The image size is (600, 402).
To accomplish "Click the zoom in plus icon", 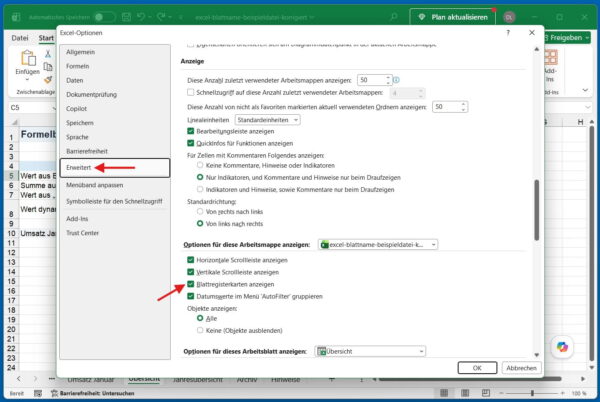I will point(562,393).
